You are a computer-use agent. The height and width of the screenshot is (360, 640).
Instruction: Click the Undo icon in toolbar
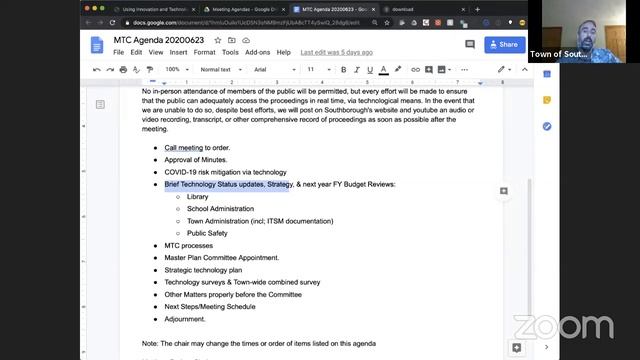click(97, 70)
